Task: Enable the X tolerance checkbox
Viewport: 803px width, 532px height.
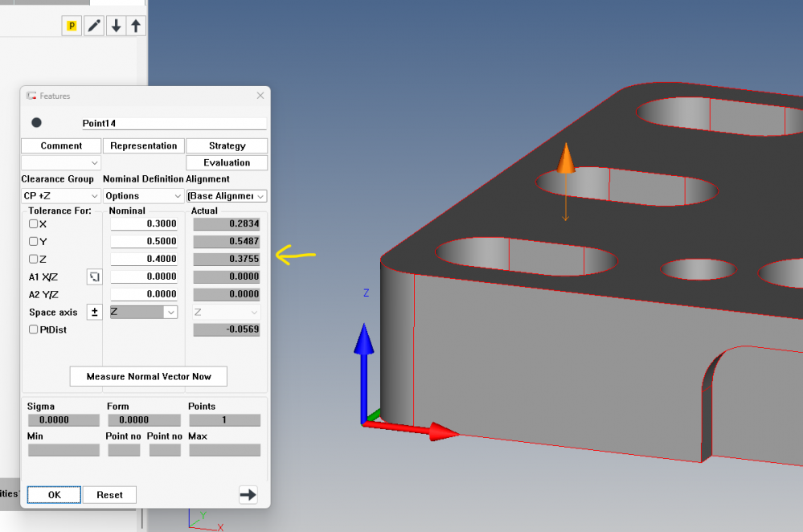Action: coord(34,224)
